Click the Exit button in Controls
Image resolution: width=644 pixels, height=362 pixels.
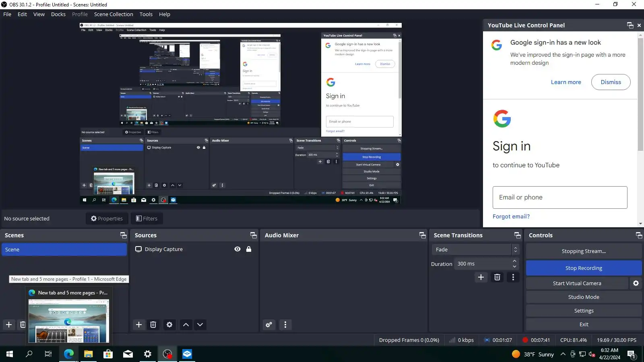click(x=584, y=325)
